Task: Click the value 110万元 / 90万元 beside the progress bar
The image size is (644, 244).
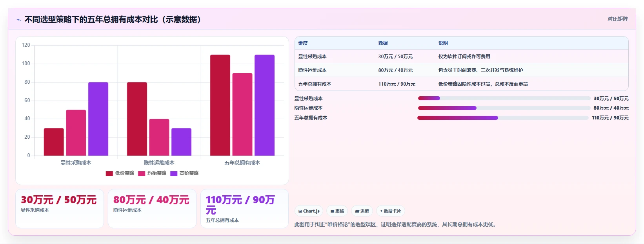Action: [610, 118]
